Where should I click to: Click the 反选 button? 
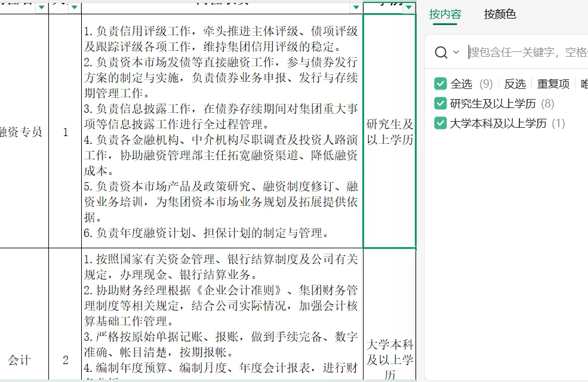coord(515,84)
